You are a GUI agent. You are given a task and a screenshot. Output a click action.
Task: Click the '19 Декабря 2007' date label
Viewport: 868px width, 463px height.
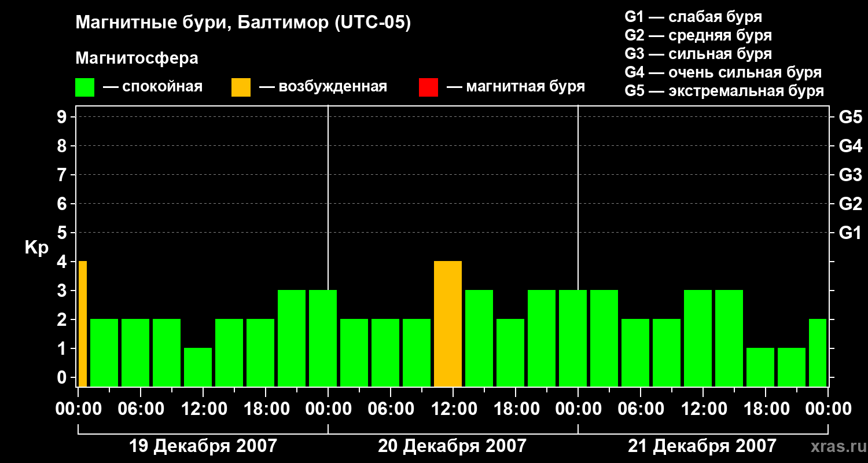point(203,446)
